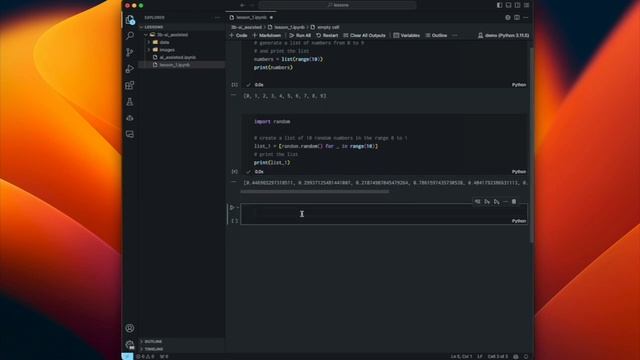Click Clear All Outputs

point(364,36)
